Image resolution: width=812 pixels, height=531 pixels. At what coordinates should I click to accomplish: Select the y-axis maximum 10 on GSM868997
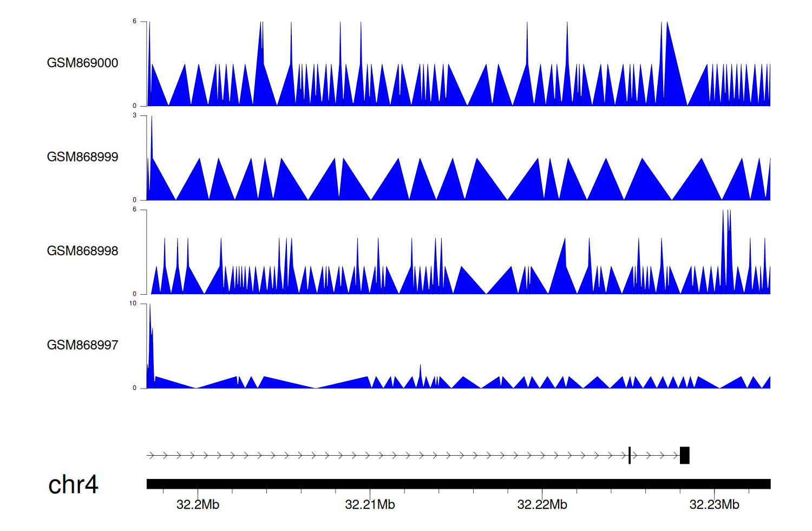point(133,303)
